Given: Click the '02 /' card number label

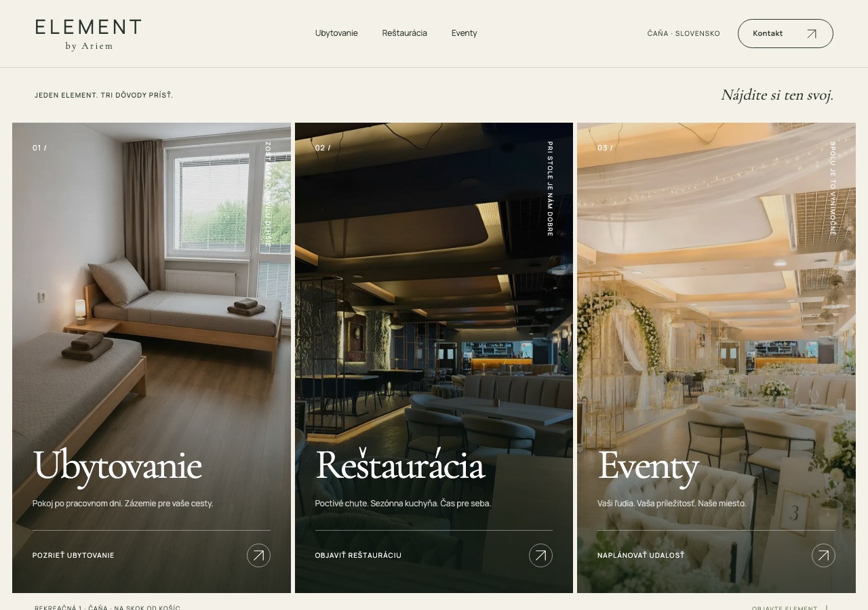Looking at the screenshot, I should [323, 148].
